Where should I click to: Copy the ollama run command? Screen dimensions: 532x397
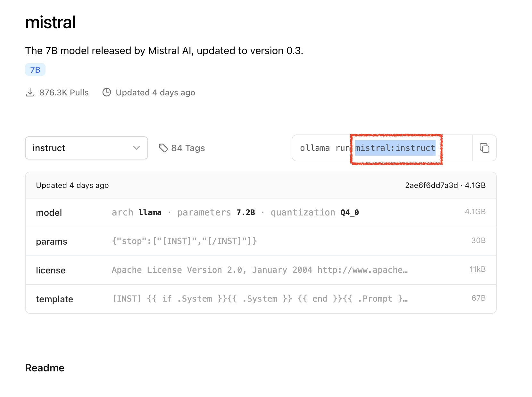click(484, 148)
